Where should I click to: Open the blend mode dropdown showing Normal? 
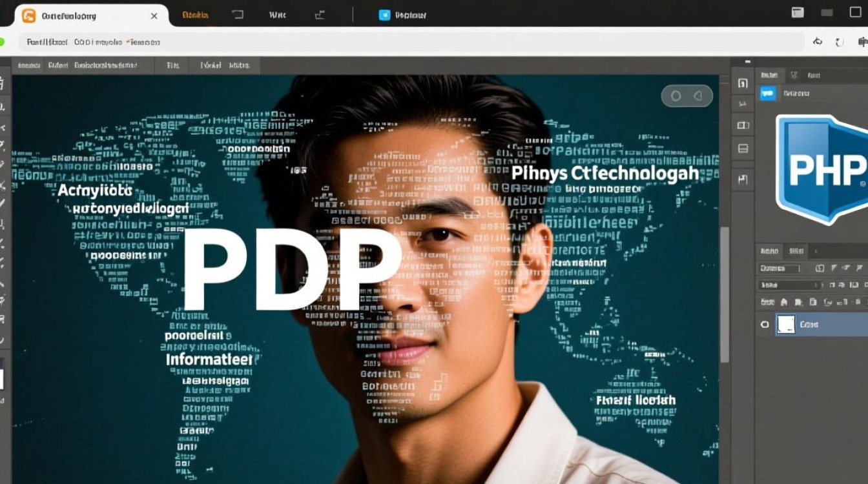(x=780, y=267)
